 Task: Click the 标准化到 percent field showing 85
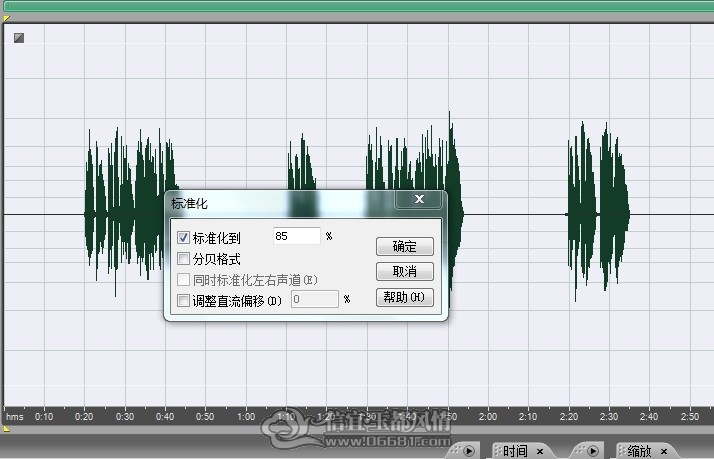click(296, 236)
